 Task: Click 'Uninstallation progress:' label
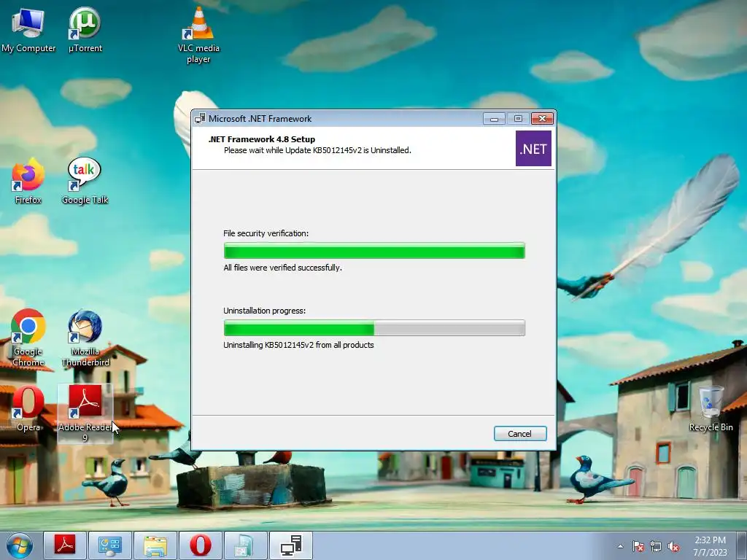click(x=264, y=311)
